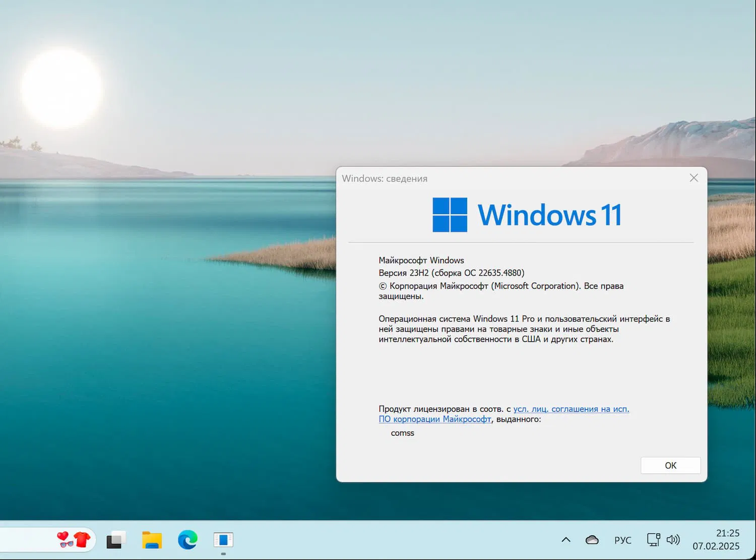Open Microsoft Edge from the taskbar
Viewport: 756px width, 560px height.
pyautogui.click(x=187, y=539)
